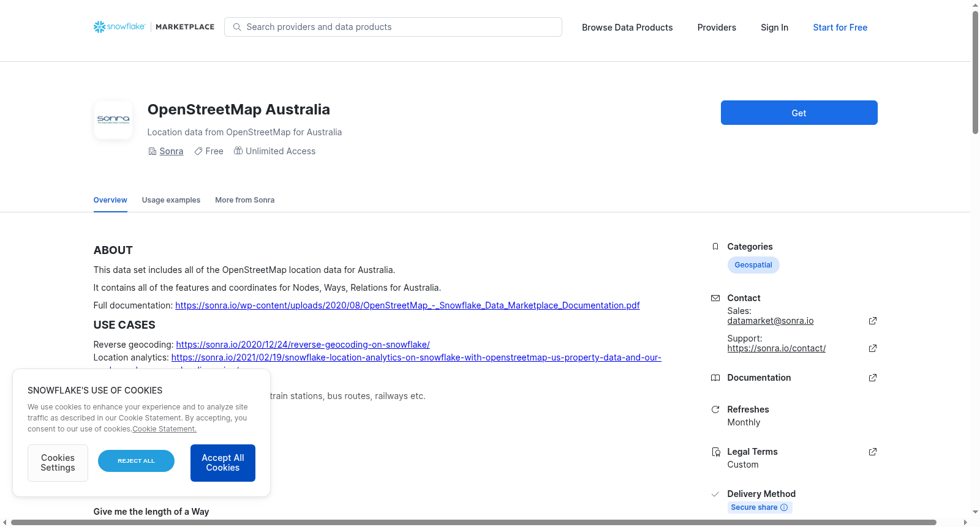
Task: Click the search magnifier icon
Action: (x=237, y=27)
